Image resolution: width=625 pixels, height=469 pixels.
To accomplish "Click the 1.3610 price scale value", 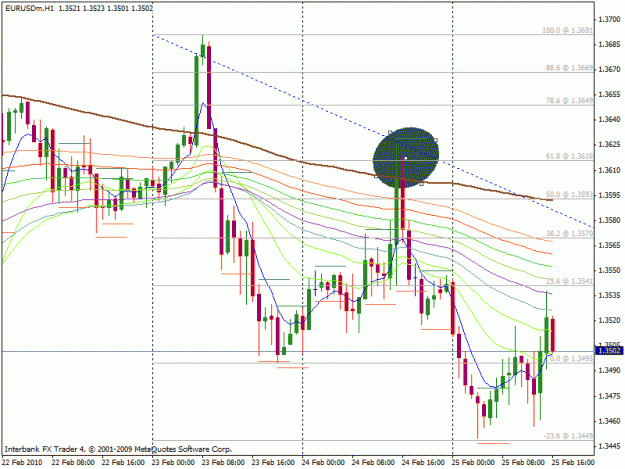I will [610, 170].
